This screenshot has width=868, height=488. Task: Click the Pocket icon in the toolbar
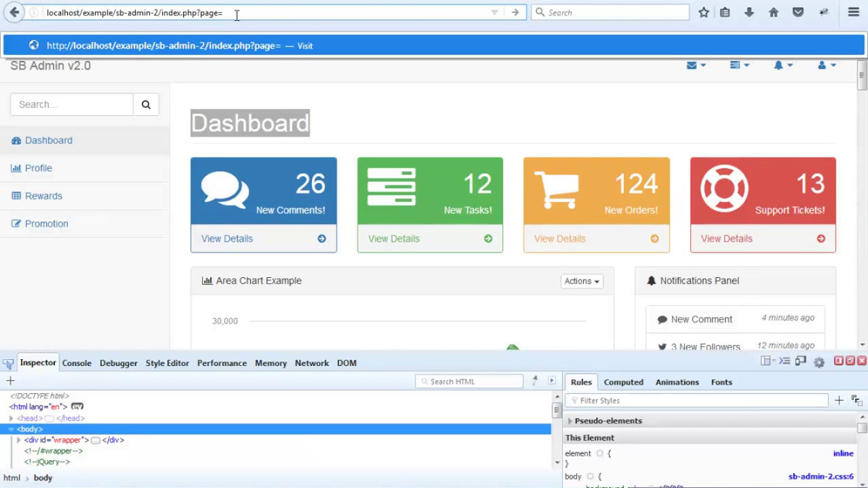(x=798, y=12)
